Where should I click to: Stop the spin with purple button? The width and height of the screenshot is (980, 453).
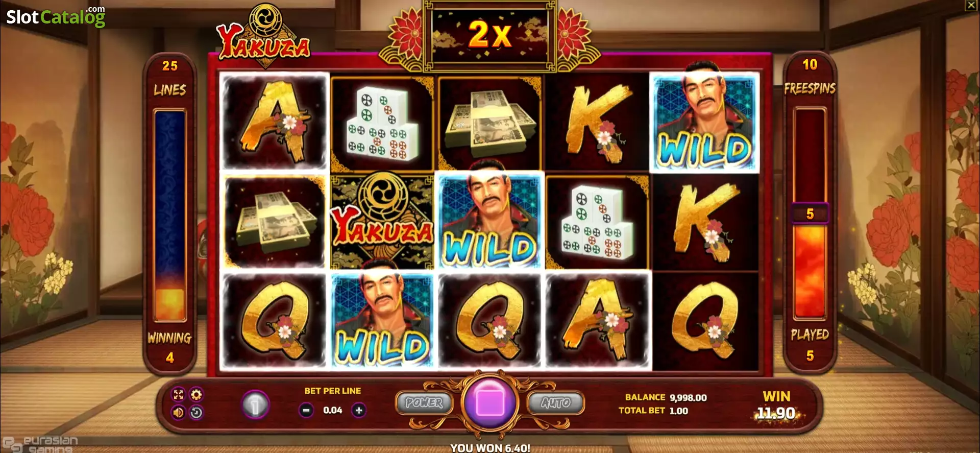490,402
